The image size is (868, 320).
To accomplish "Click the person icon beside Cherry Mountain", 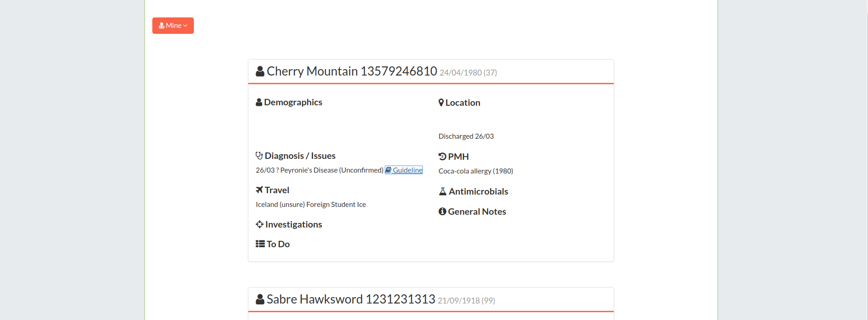I will [x=260, y=71].
